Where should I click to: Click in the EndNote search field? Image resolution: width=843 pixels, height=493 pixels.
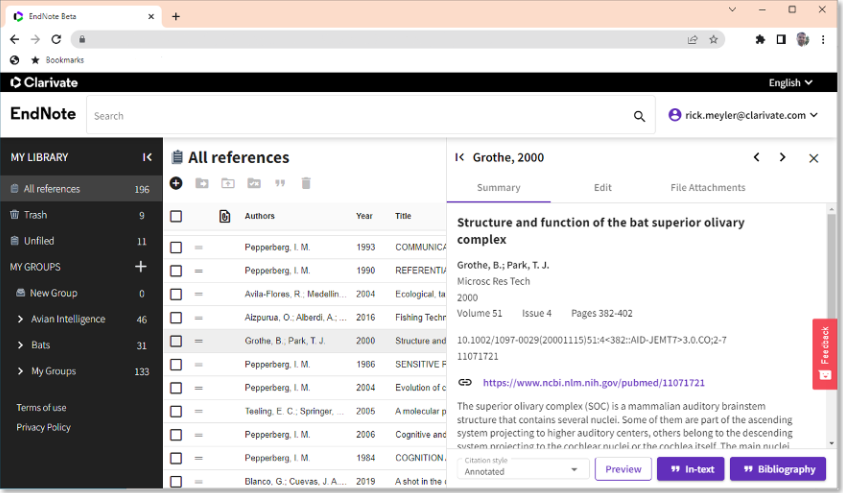coord(360,116)
